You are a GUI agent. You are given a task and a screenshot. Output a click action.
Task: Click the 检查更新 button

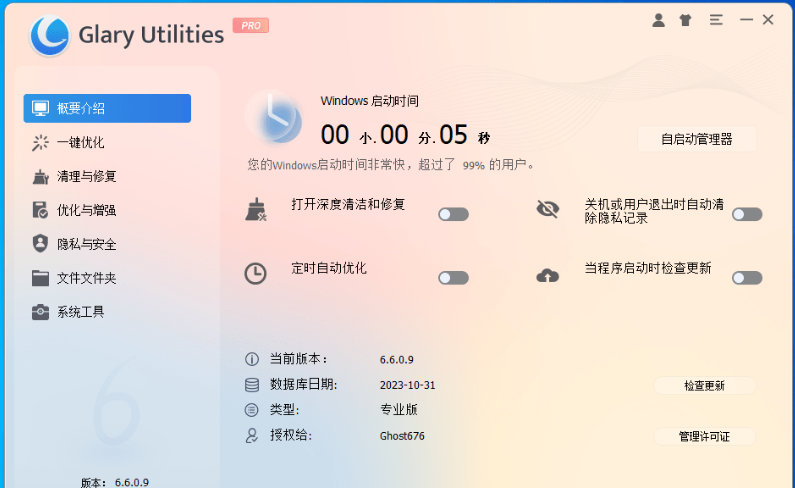pos(704,386)
